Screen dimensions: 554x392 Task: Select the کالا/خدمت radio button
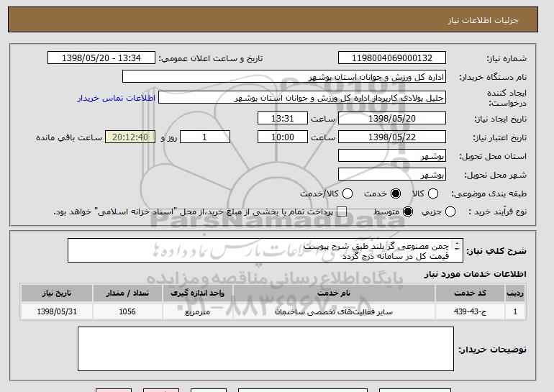(x=348, y=193)
